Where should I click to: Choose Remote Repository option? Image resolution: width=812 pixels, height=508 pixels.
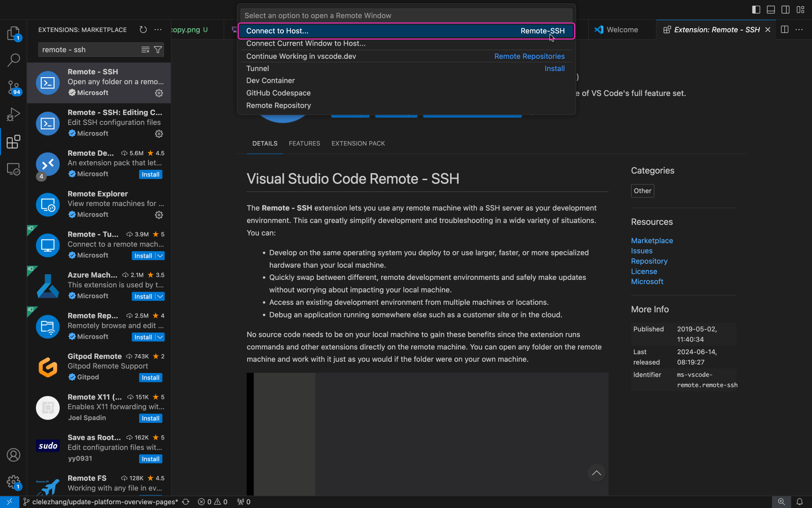click(406, 106)
